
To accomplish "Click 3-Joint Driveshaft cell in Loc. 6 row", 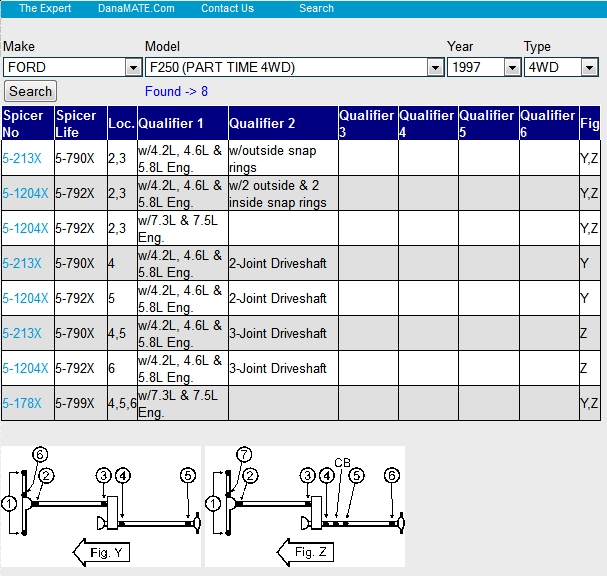I will click(283, 368).
